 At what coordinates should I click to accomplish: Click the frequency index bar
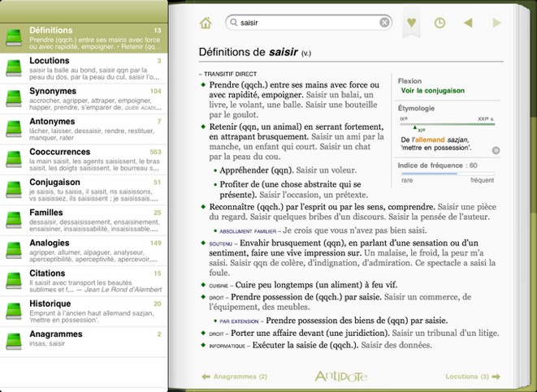point(448,174)
